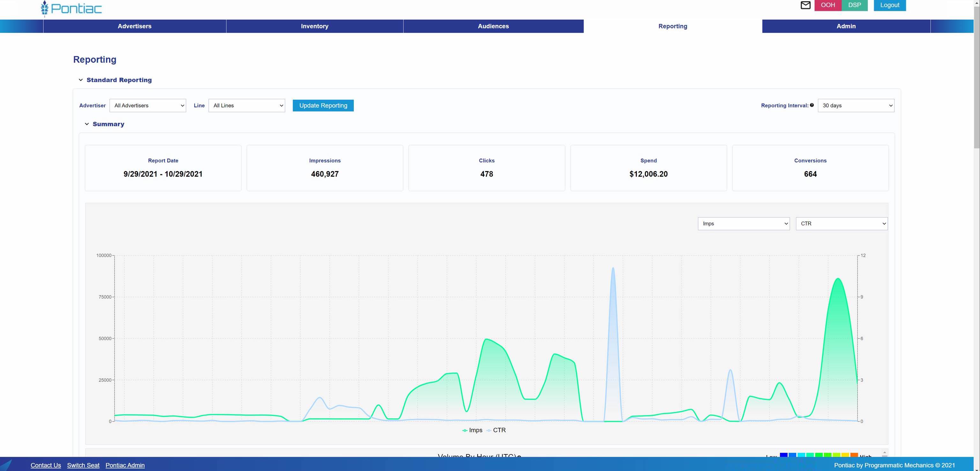
Task: Open the CTR metric dropdown
Action: point(842,223)
